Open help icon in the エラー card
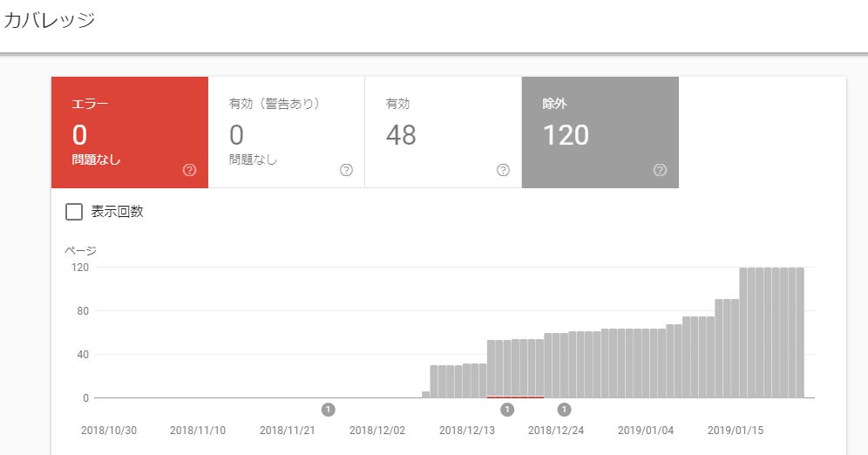 189,170
